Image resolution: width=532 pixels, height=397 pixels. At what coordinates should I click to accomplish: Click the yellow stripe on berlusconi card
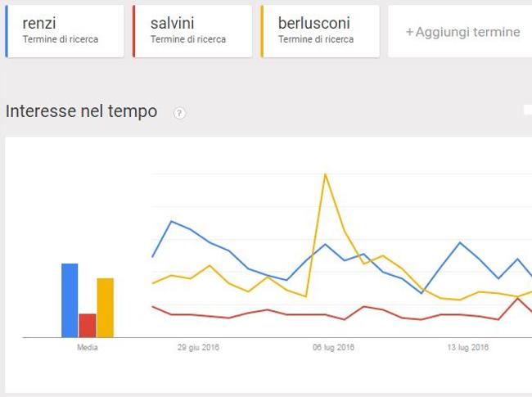(x=262, y=31)
